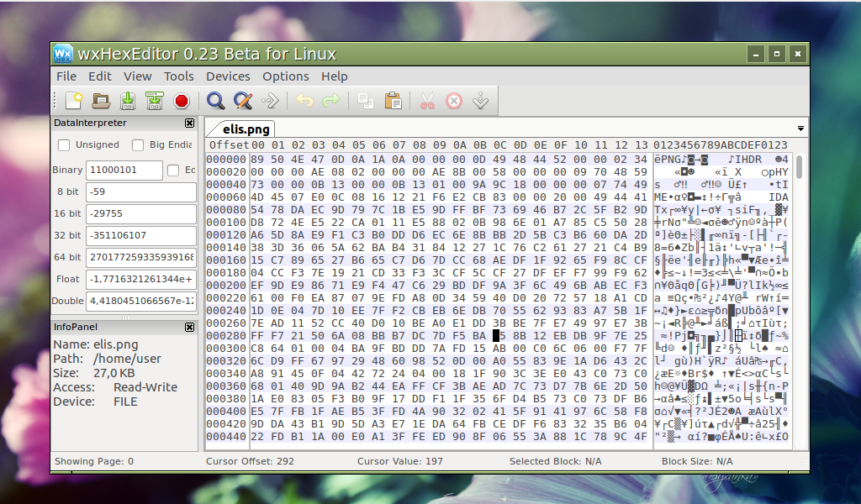Click the Cursor Offset: 292 status entry

[x=250, y=461]
